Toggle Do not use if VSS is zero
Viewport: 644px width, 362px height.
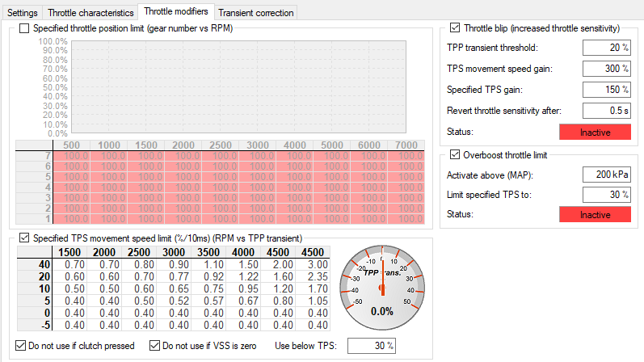pos(155,346)
